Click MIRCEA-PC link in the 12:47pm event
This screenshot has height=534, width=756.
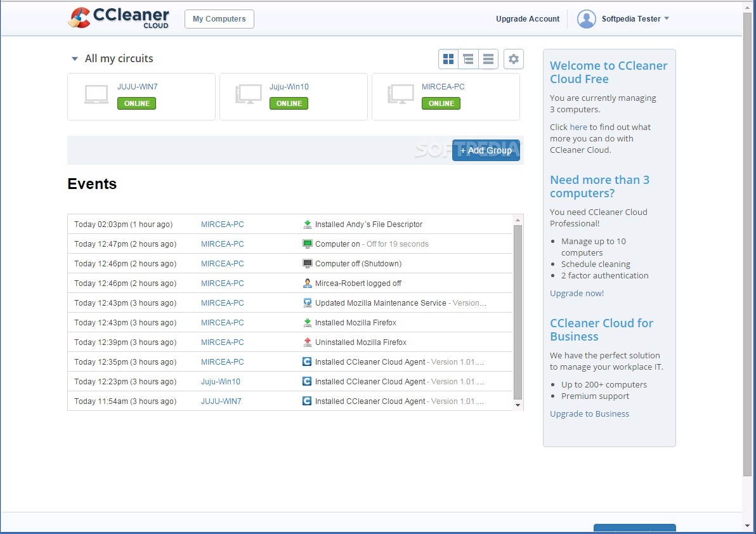pos(222,244)
